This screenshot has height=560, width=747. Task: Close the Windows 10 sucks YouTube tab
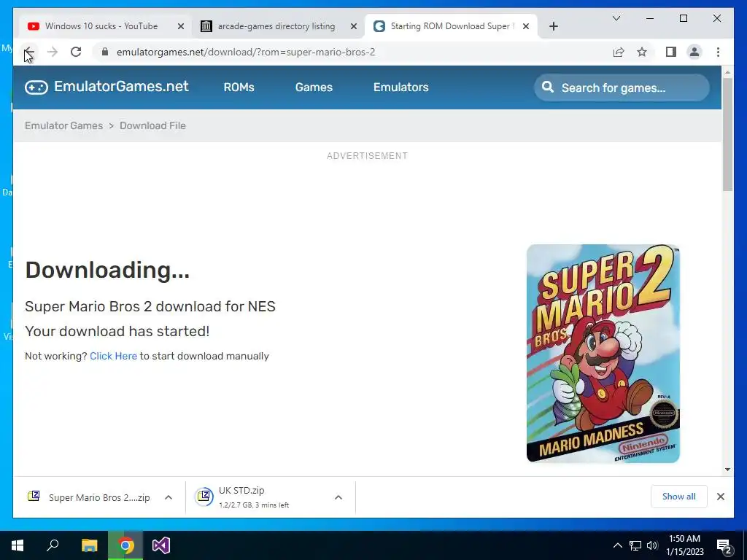coord(181,26)
